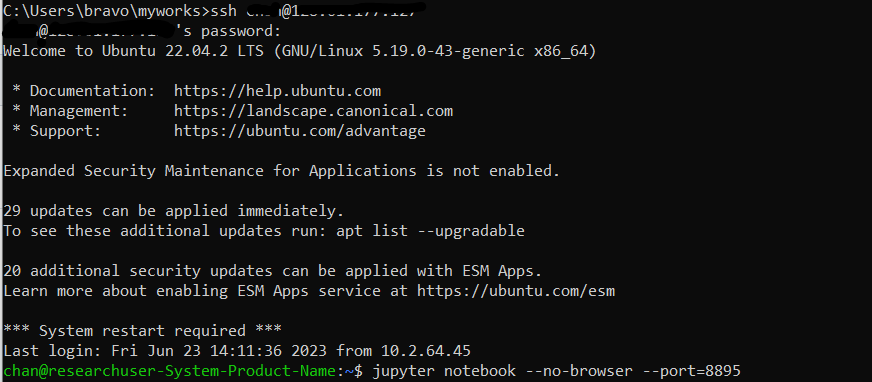Select the 'apt list --upgradable' command text

tap(430, 230)
